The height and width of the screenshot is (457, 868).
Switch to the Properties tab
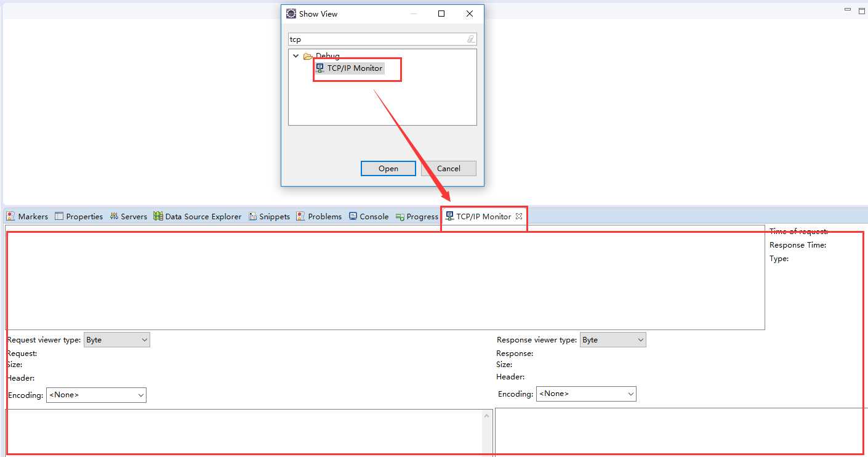(79, 216)
